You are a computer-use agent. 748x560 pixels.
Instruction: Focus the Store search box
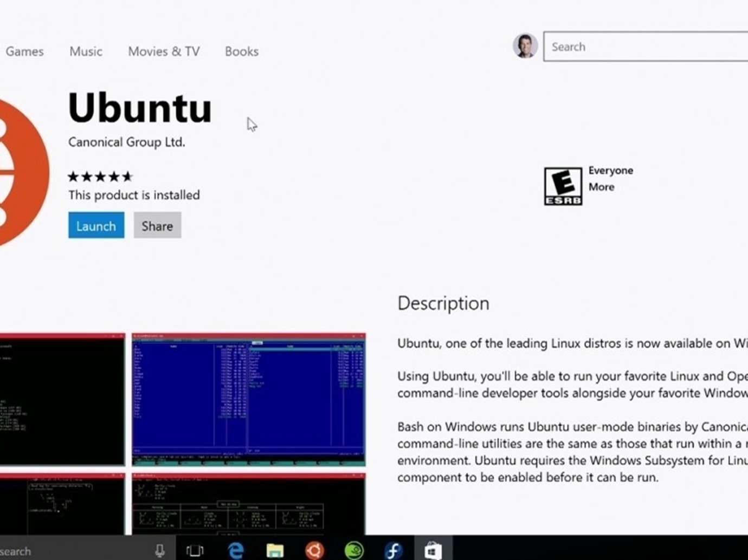coord(646,47)
